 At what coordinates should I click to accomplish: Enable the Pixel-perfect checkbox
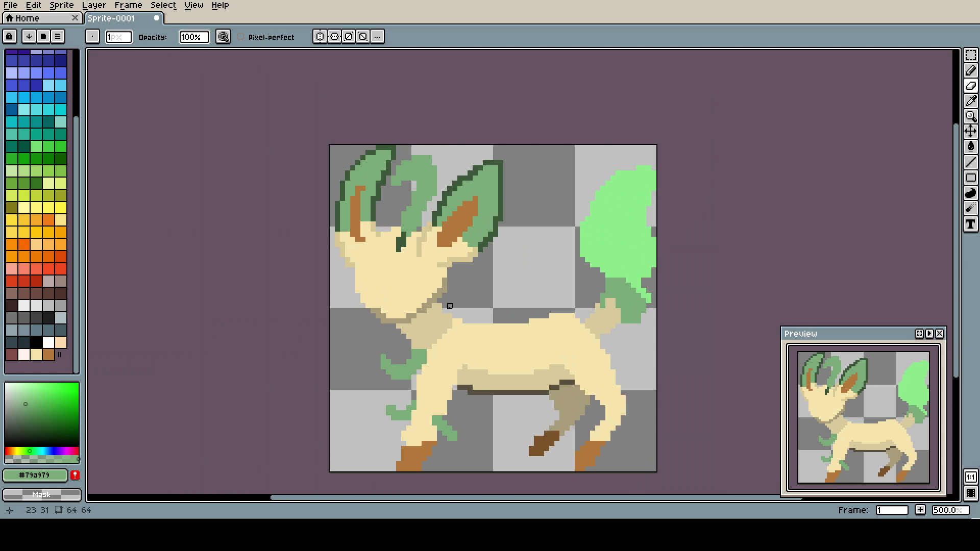[240, 37]
